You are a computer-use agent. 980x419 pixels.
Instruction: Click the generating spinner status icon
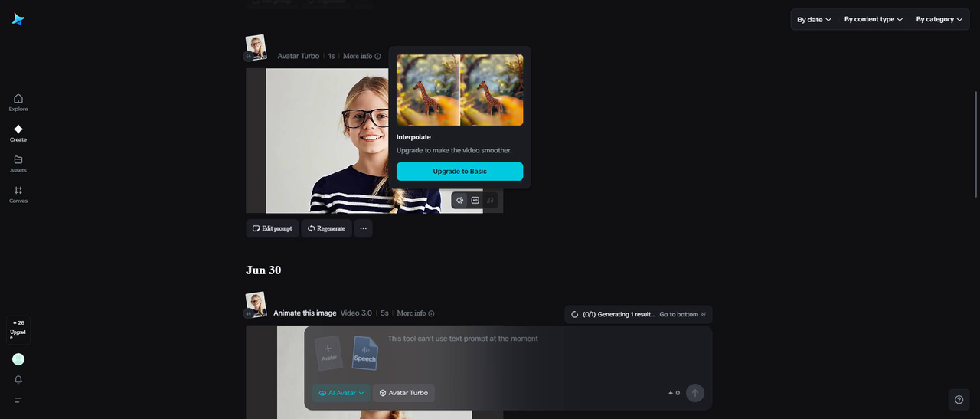click(575, 315)
